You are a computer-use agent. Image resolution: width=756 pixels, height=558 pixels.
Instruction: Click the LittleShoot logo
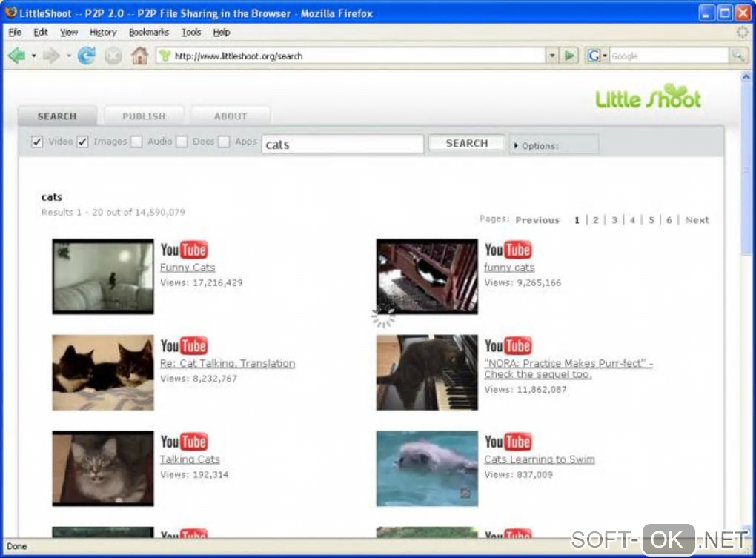coord(648,97)
